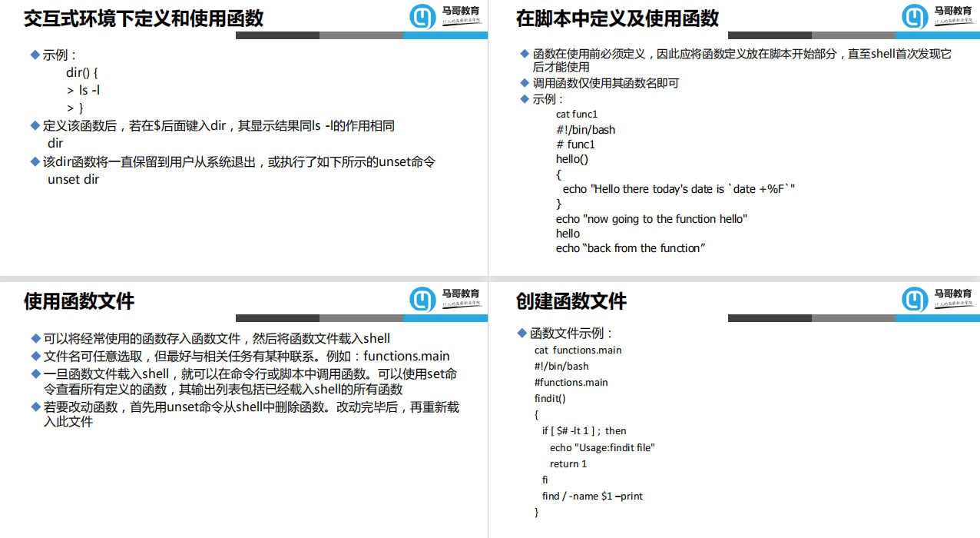Click the bullet 函数文件示例：
Viewport: 980px width, 538px height.
click(x=566, y=334)
